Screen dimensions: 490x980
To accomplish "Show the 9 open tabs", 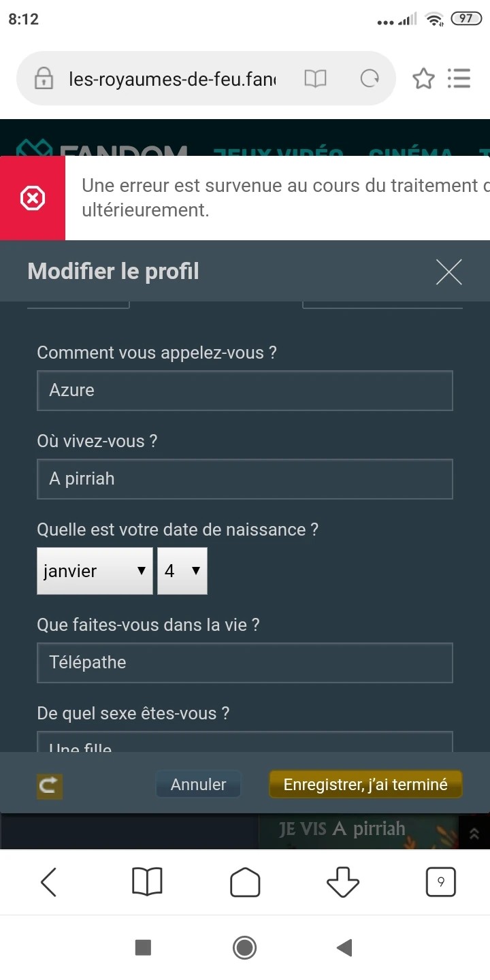I will pos(440,883).
